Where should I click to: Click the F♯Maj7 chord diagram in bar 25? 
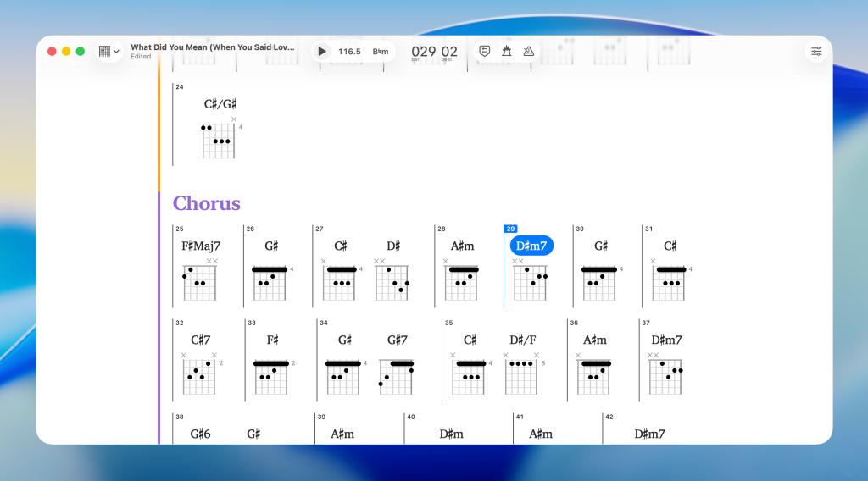[200, 282]
